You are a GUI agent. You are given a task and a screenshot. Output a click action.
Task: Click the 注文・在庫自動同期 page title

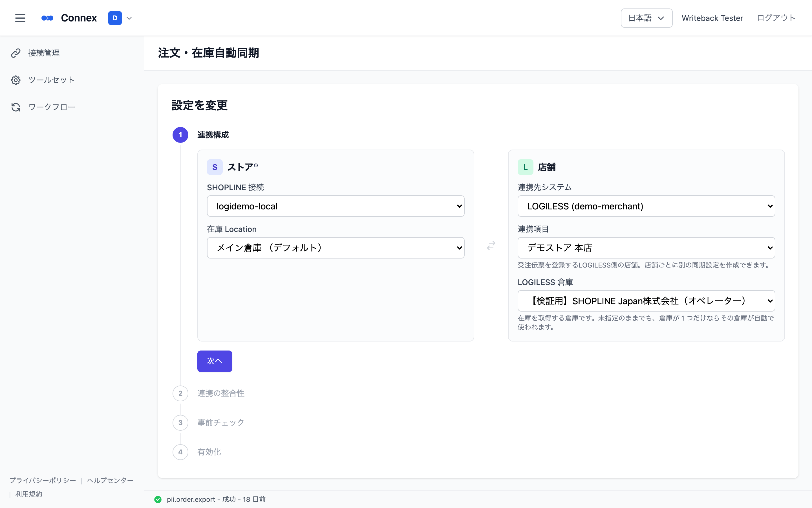coord(208,53)
